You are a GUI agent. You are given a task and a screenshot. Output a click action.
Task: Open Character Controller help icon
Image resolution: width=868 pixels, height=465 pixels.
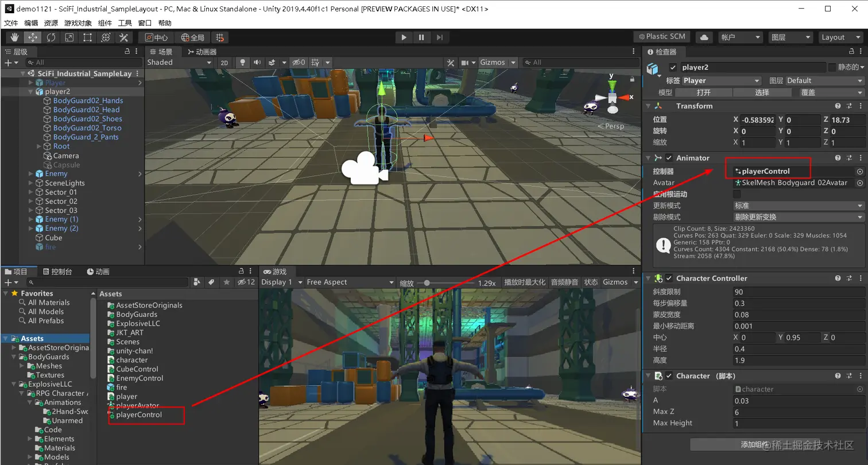838,278
